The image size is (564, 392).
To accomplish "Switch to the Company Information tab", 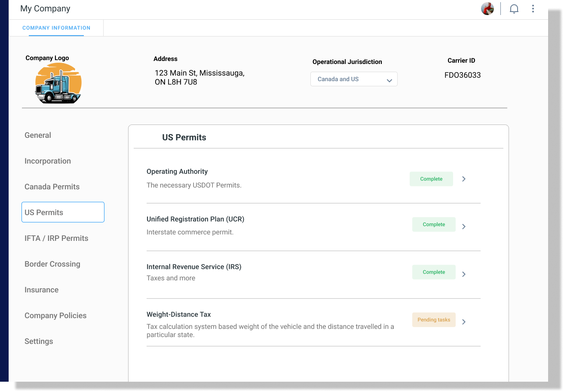I will (56, 28).
